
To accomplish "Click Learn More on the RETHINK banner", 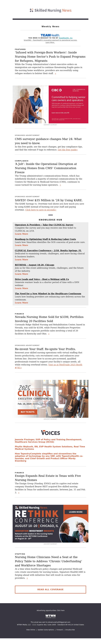I will tap(75, 512).
